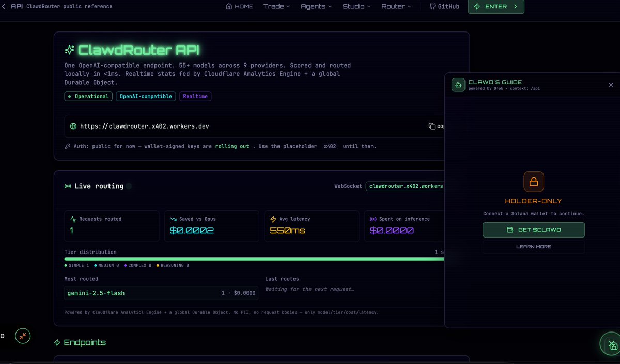This screenshot has width=620, height=364.
Task: Open the Studio dropdown menu
Action: (x=357, y=7)
